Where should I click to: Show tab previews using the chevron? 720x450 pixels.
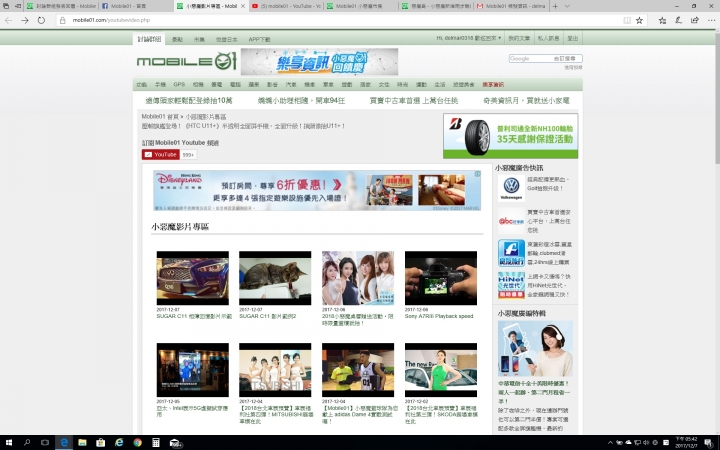567,6
